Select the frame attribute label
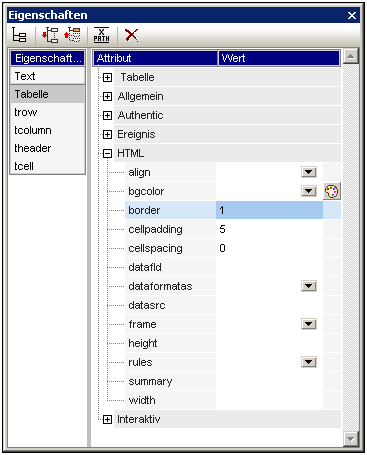The width and height of the screenshot is (367, 455). (x=142, y=324)
